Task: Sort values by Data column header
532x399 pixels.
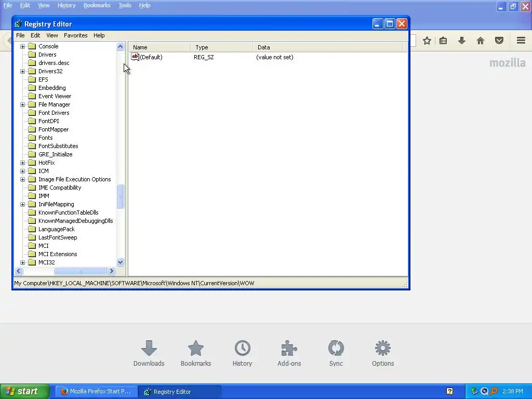Action: pos(328,47)
